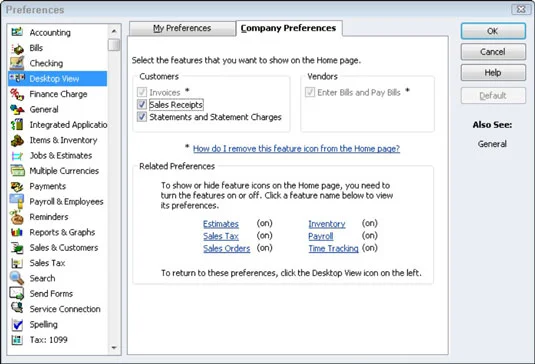Click the Bills category icon
535x364 pixels.
click(x=17, y=48)
